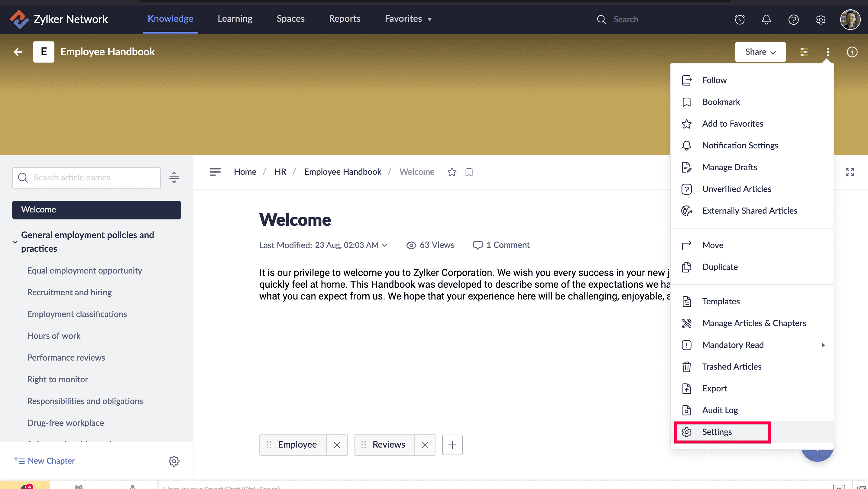The image size is (868, 489).
Task: Click the notifications bell icon in top bar
Action: click(x=766, y=20)
